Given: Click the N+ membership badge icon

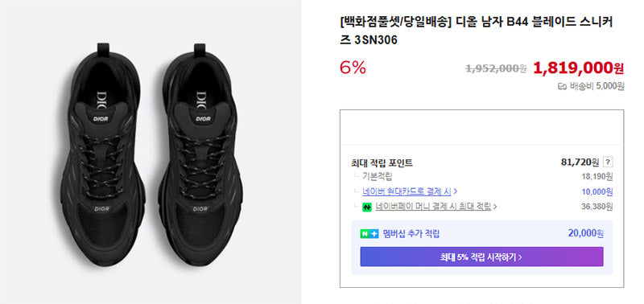Looking at the screenshot, I should tap(369, 234).
